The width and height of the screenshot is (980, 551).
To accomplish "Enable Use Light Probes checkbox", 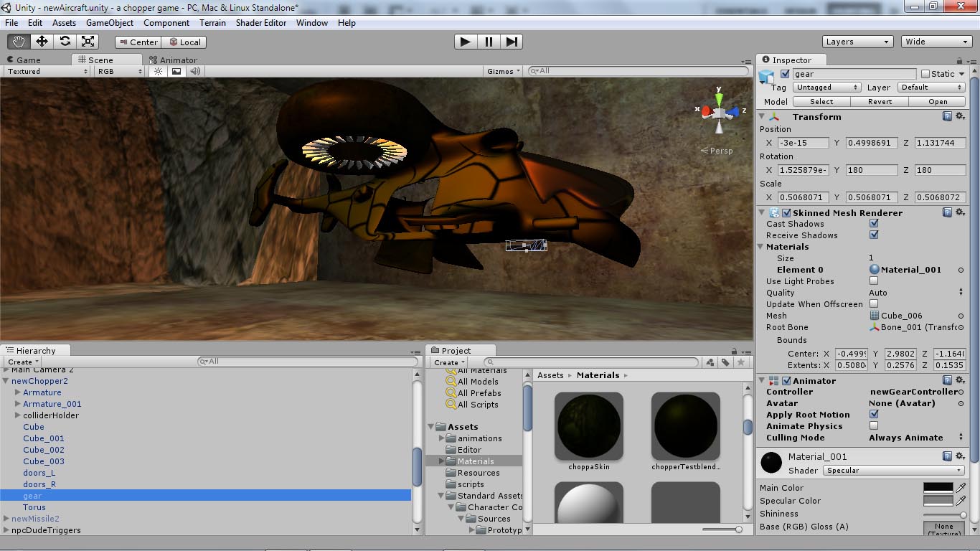I will 874,281.
